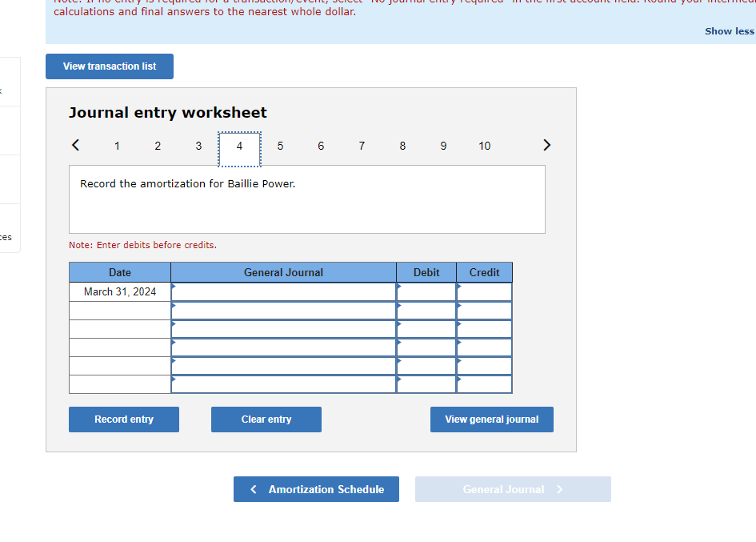Click the View transaction list button
756x542 pixels.
[x=109, y=66]
